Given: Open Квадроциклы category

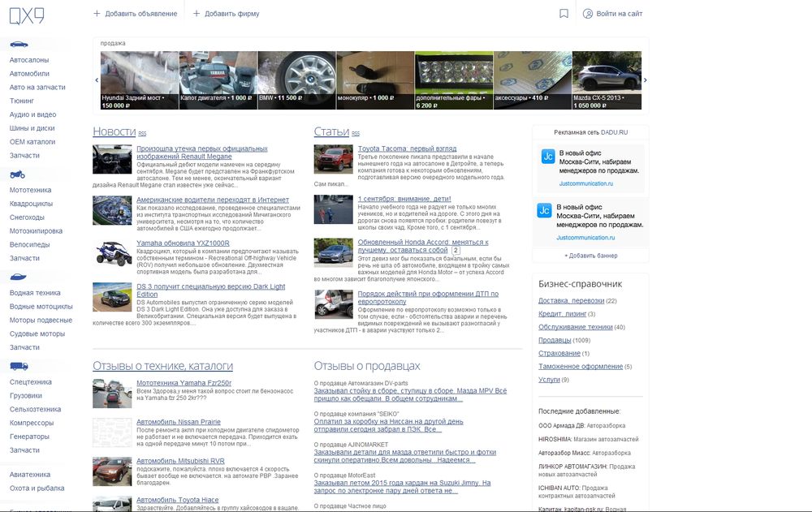Looking at the screenshot, I should coord(31,204).
